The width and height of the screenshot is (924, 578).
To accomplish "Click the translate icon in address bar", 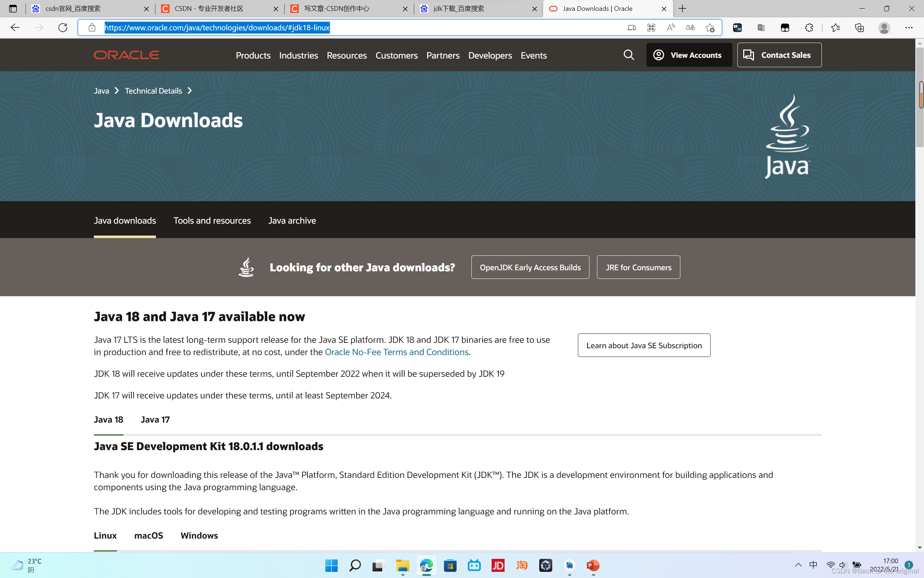I will pyautogui.click(x=690, y=27).
